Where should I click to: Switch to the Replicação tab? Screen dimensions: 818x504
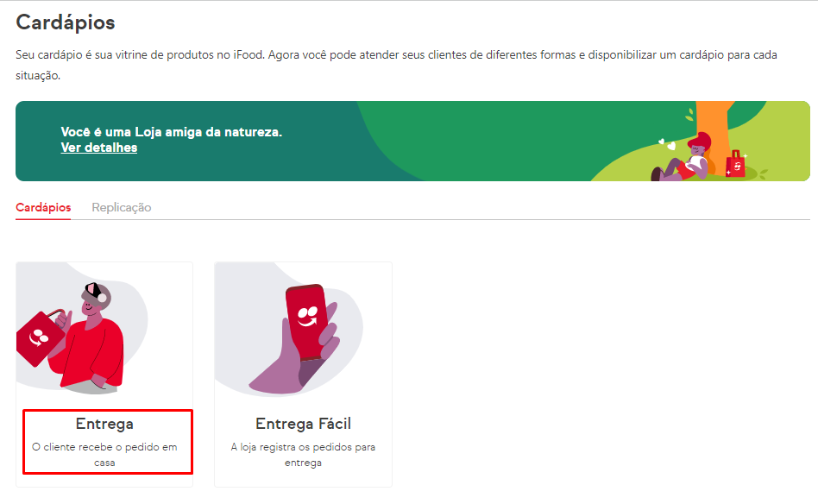click(122, 207)
